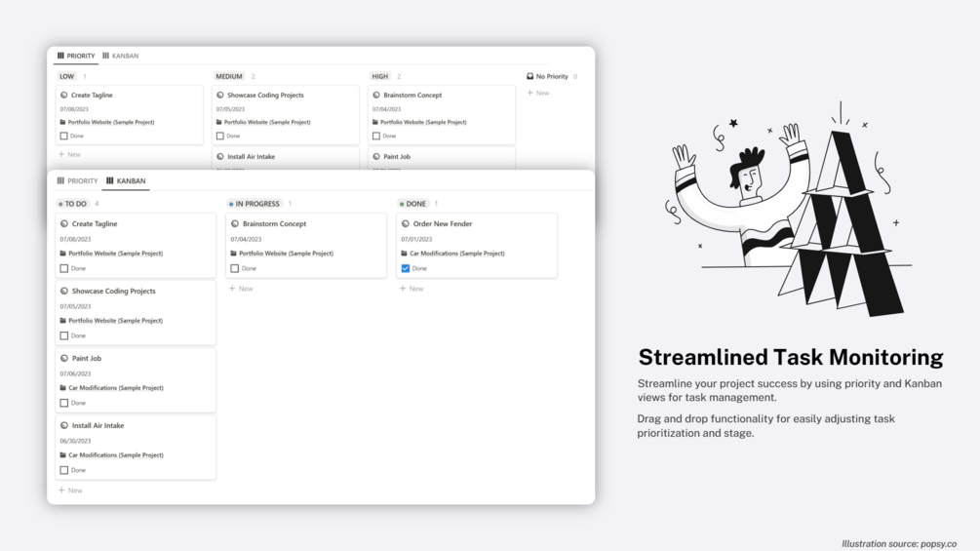Click the TO DO status tag
980x551 pixels.
[x=72, y=204]
